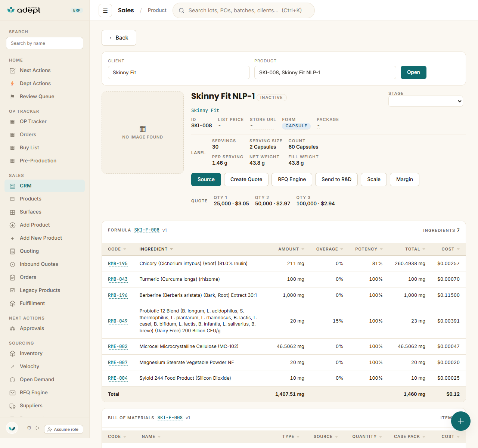This screenshot has height=448, width=478.
Task: Open the Bill of Materials SOURCE column arrow
Action: point(336,437)
